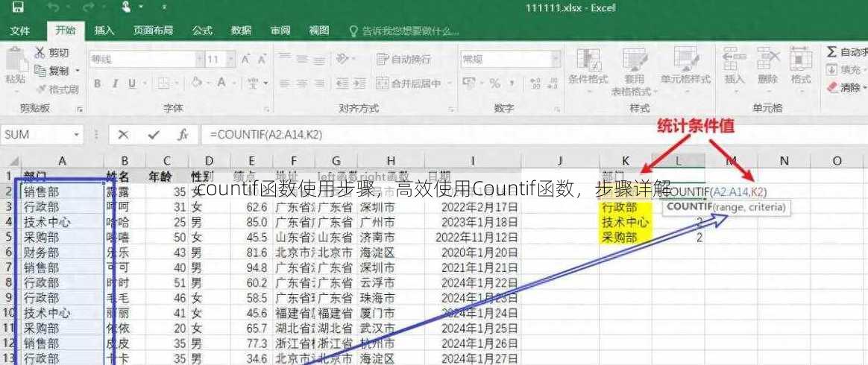The image size is (868, 365).
Task: Click the align right icon
Action: [320, 83]
